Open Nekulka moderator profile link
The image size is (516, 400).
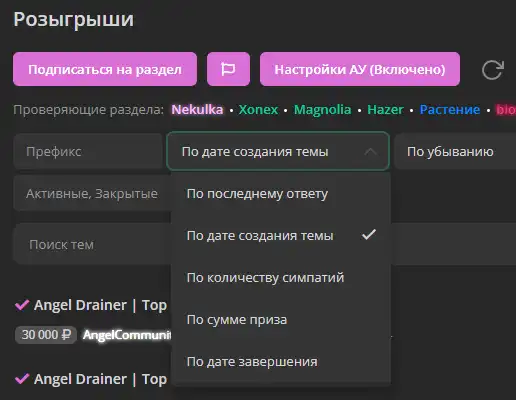(x=197, y=109)
